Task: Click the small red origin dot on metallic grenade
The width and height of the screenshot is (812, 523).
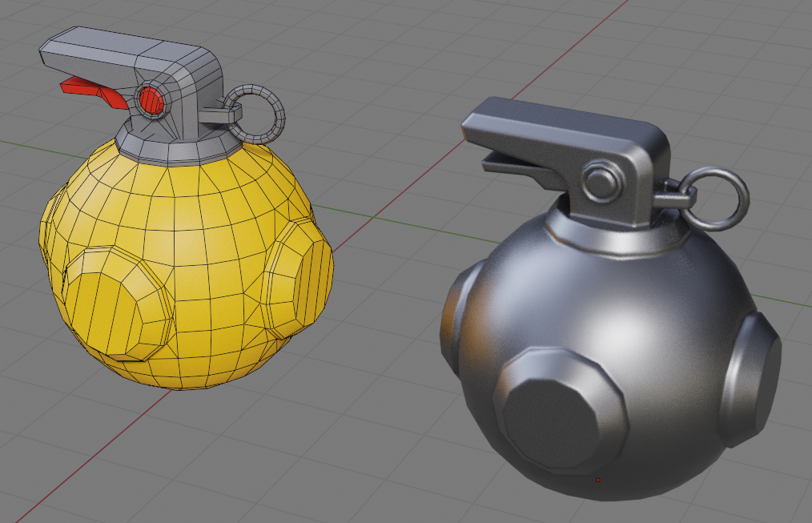Action: tap(597, 480)
